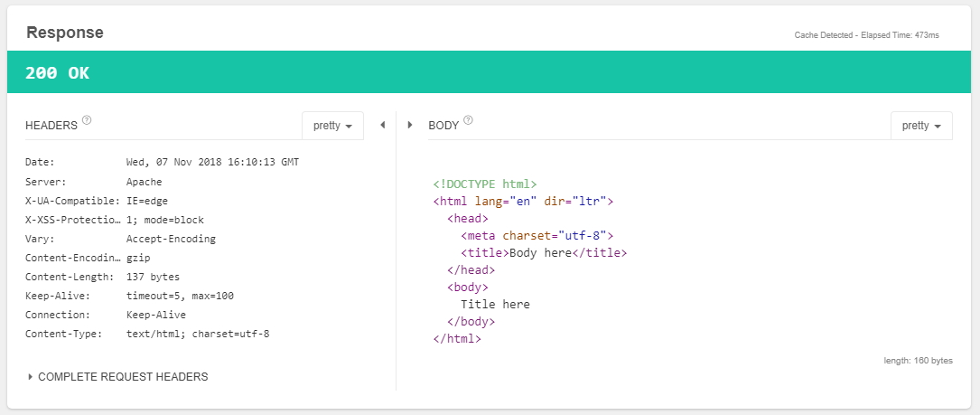Image resolution: width=980 pixels, height=415 pixels.
Task: Click the 200 OK status banner
Action: (x=490, y=73)
